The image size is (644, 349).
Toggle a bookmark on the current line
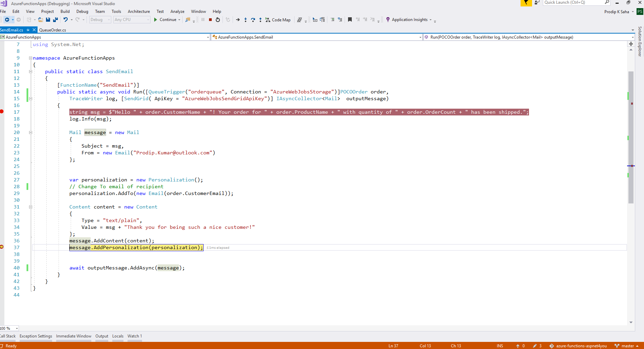coord(350,20)
